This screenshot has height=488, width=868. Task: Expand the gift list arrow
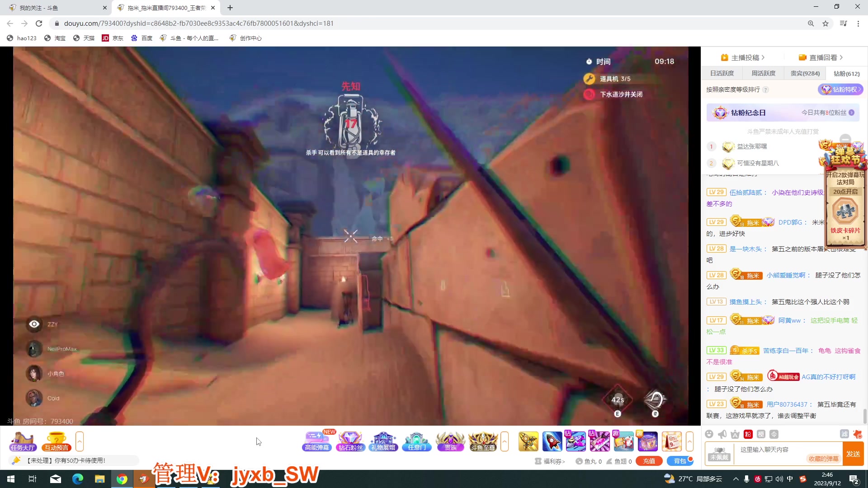click(x=690, y=441)
